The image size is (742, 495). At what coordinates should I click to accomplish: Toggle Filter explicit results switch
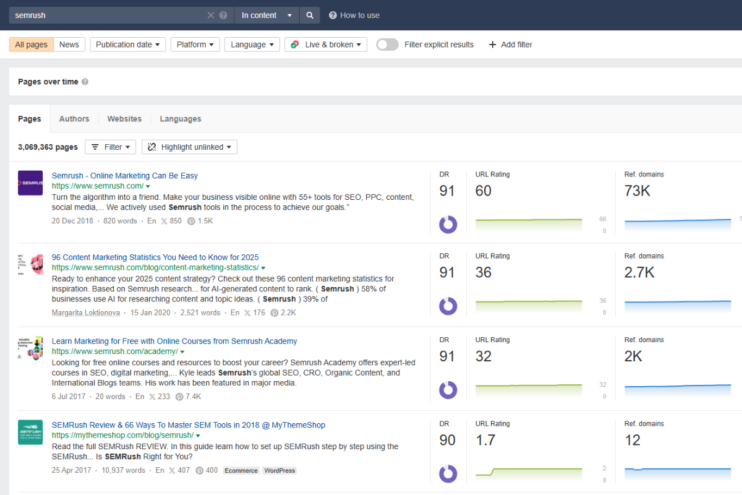tap(387, 44)
